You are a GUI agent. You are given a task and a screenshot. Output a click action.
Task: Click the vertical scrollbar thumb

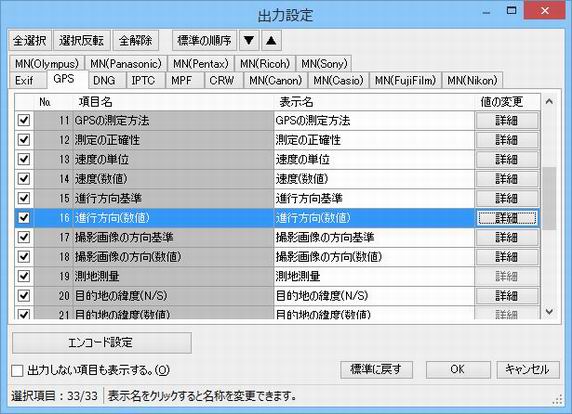pos(549,198)
